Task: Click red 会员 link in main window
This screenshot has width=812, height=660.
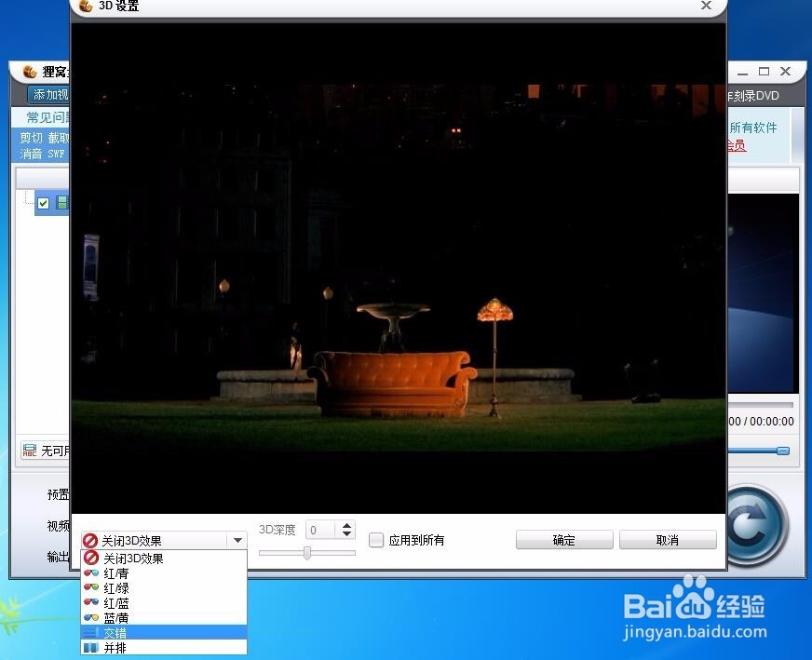Action: [x=737, y=145]
